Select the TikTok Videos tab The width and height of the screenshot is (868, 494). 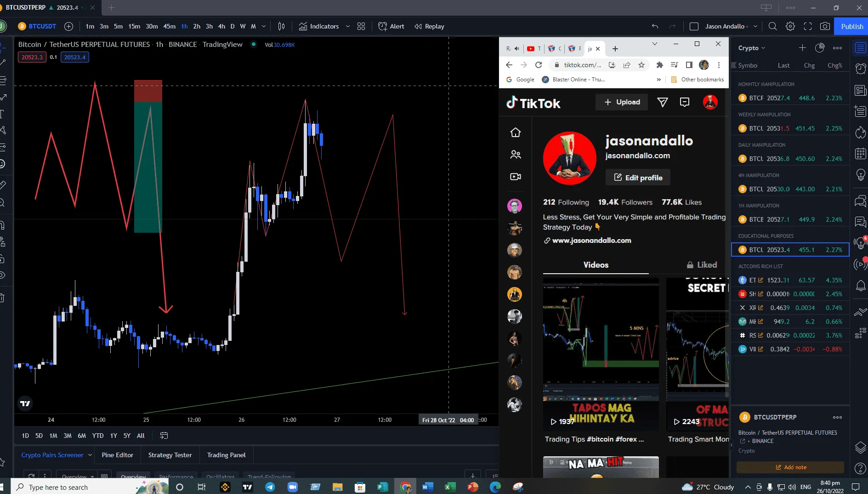pyautogui.click(x=596, y=265)
